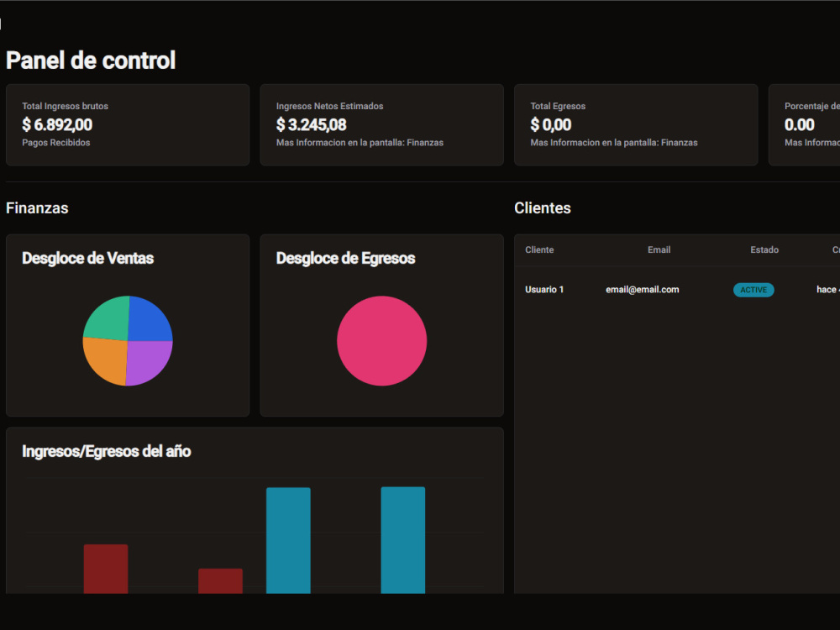
Task: Click the Pagos Recibidos caption
Action: pyautogui.click(x=56, y=143)
